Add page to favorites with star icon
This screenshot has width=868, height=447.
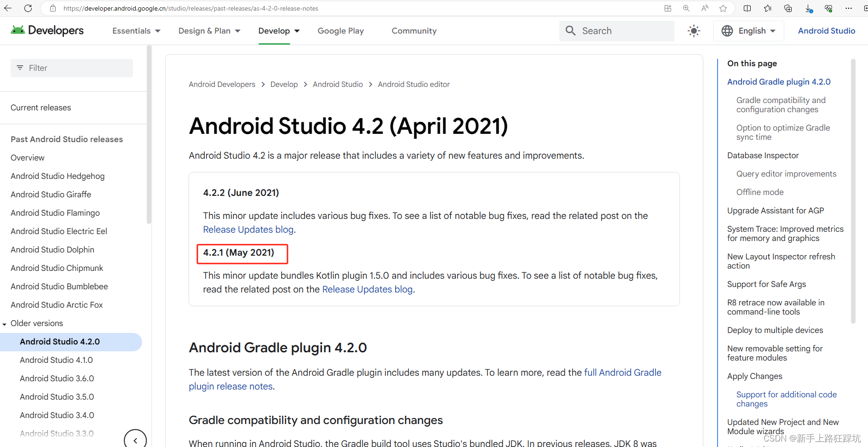click(x=723, y=8)
